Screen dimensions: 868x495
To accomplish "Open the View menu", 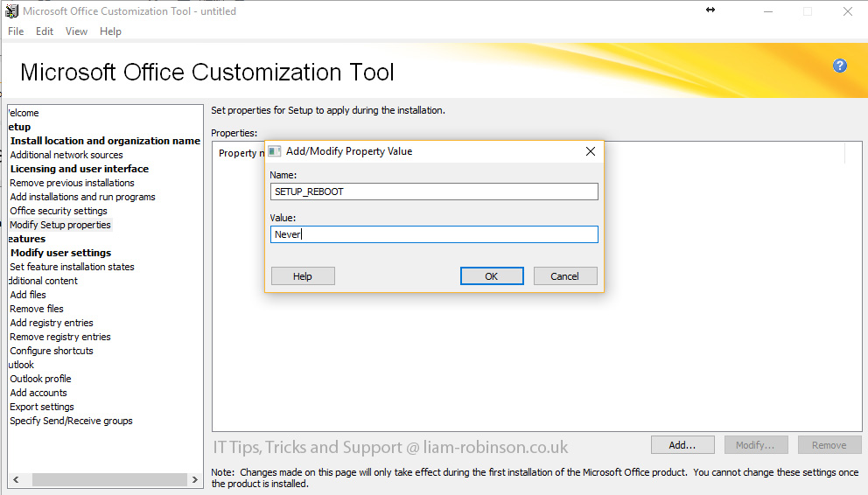I will tap(76, 31).
